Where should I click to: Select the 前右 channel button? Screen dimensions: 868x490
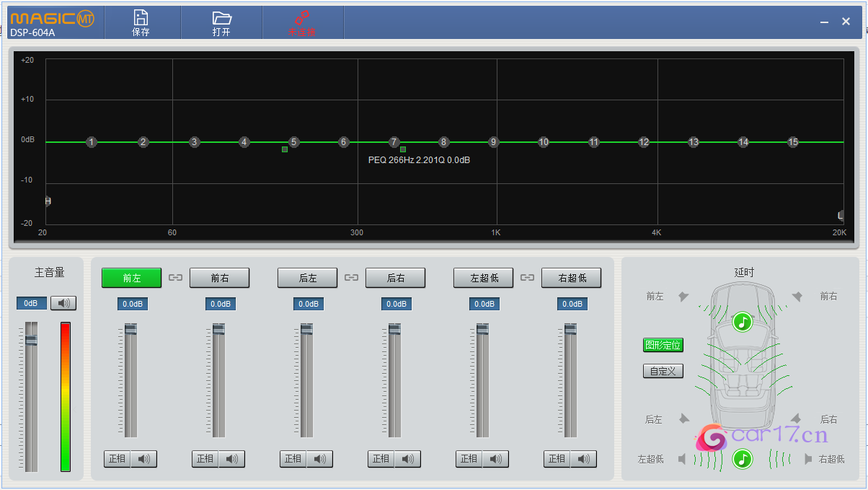220,278
